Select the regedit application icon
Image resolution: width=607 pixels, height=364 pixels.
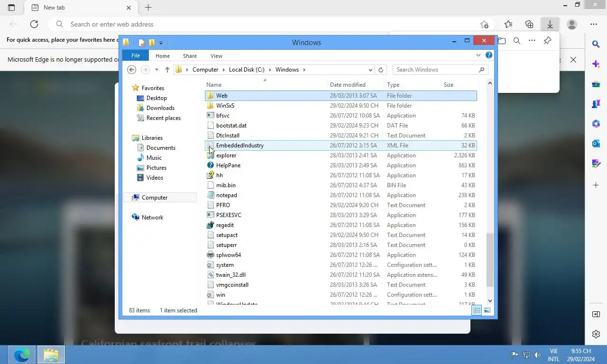pyautogui.click(x=211, y=225)
